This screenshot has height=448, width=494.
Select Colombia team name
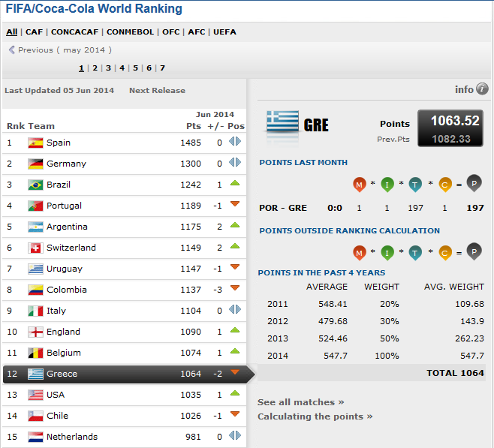click(x=67, y=290)
